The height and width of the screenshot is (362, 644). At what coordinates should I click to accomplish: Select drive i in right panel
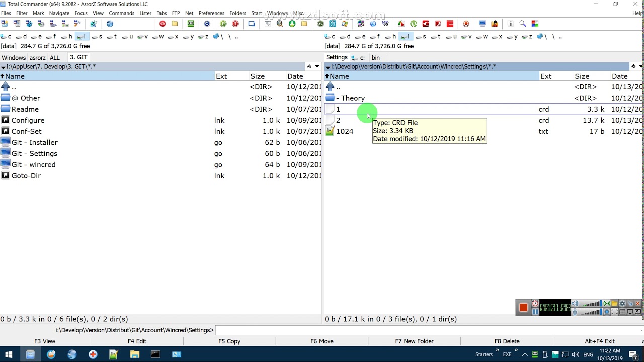click(x=406, y=36)
